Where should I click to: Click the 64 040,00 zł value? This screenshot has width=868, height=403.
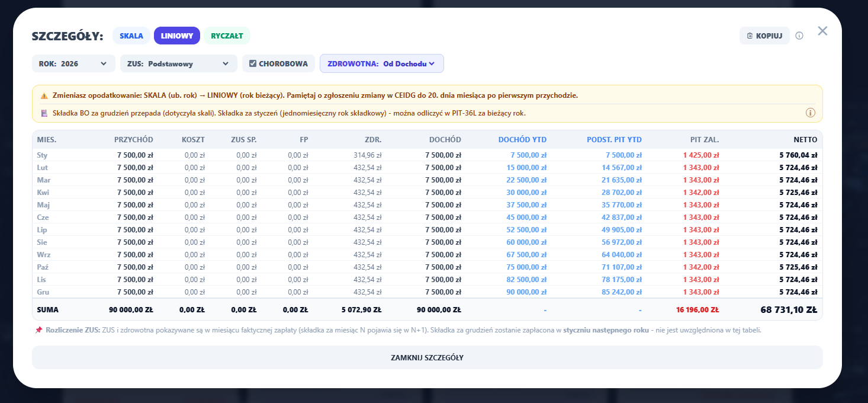pos(621,254)
